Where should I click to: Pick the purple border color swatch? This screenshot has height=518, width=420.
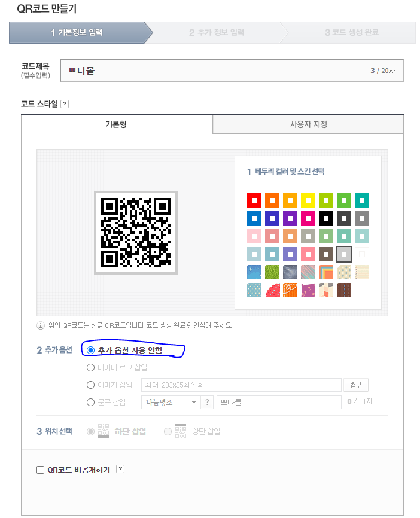290,218
